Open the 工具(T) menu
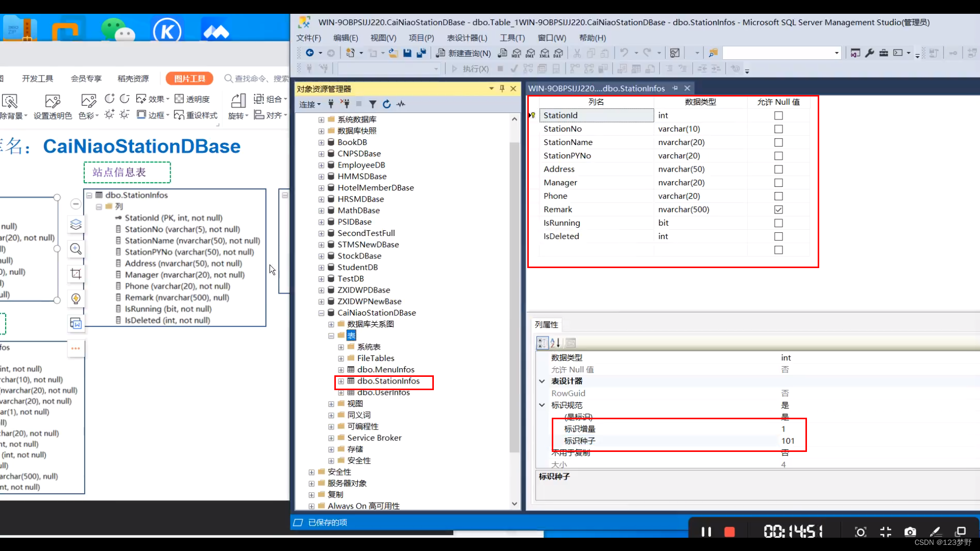980x551 pixels. 512,38
